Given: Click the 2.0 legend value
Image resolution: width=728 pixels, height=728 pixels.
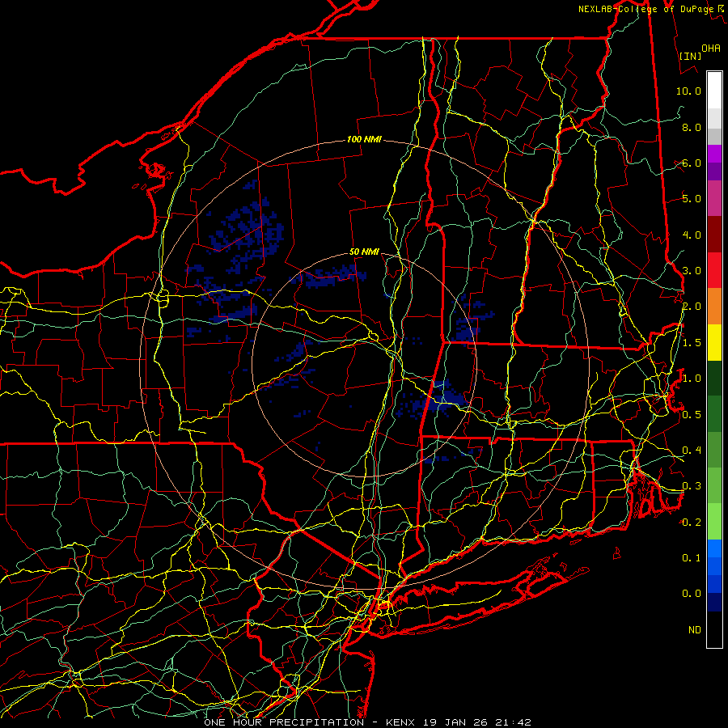Looking at the screenshot, I should click(x=692, y=307).
